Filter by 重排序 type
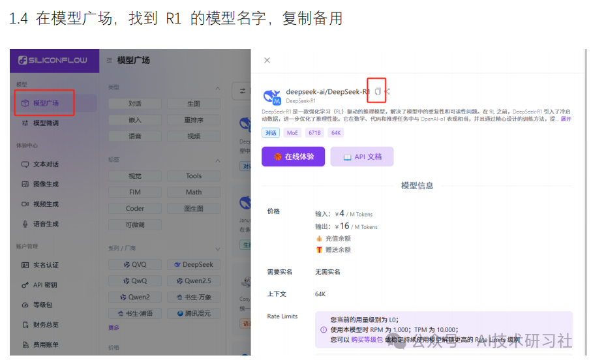Image resolution: width=591 pixels, height=364 pixels. coord(194,120)
